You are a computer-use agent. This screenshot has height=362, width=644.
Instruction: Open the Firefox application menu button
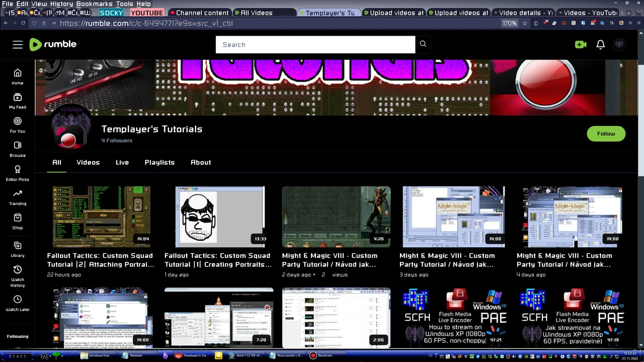tap(639, 23)
